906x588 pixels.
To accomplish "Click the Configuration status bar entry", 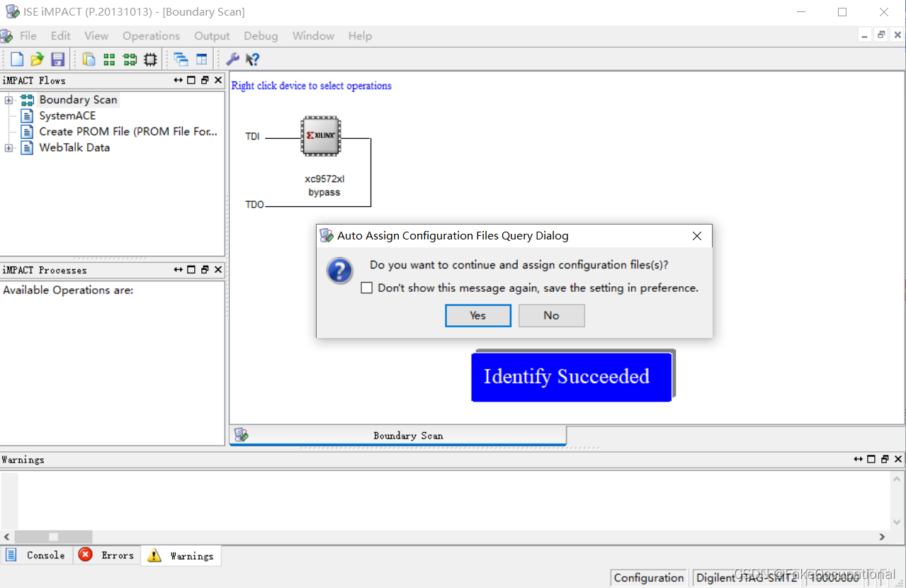I will [x=649, y=577].
